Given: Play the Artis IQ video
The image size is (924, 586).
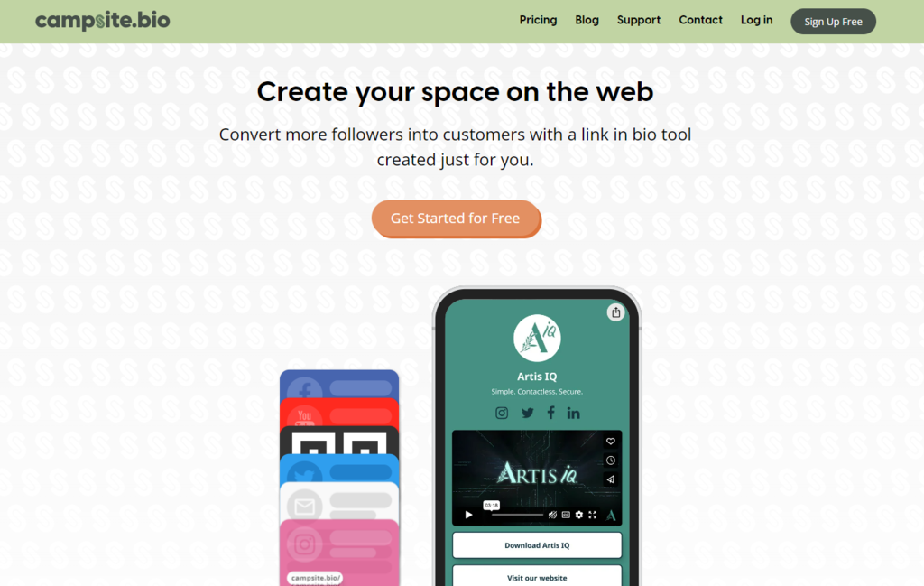Looking at the screenshot, I should click(x=468, y=515).
